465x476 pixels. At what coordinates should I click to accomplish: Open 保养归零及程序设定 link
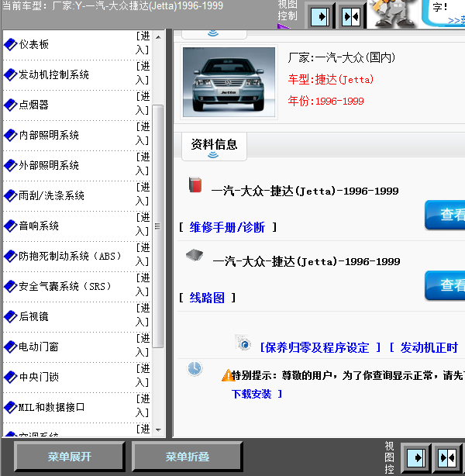click(x=317, y=347)
